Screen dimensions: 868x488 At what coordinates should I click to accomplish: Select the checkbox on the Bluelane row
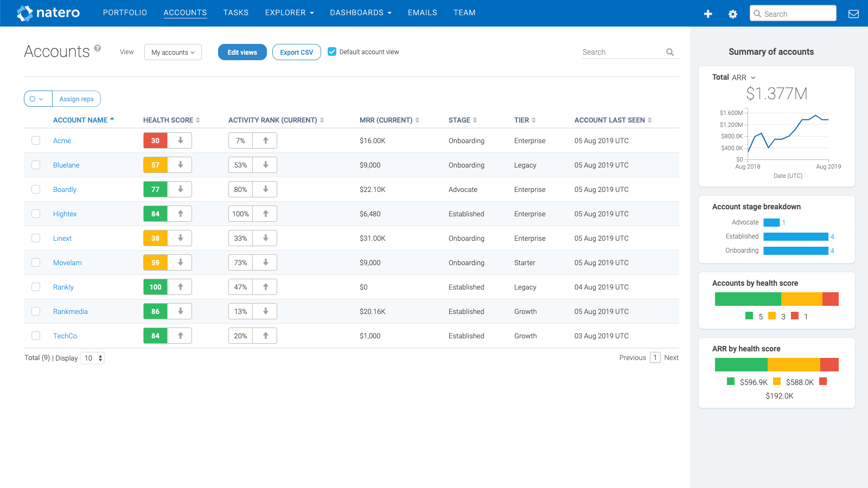click(x=36, y=164)
